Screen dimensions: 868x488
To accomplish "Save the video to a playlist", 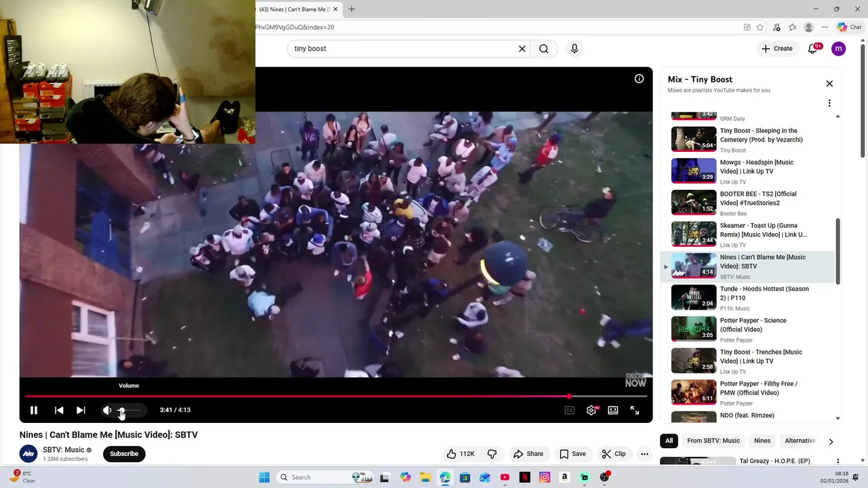I will 572,453.
